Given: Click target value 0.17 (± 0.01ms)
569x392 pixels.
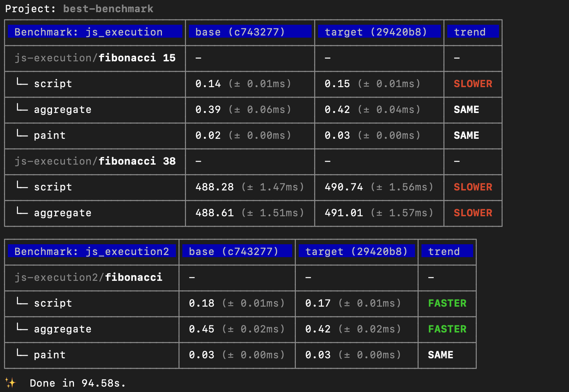Looking at the screenshot, I should point(353,303).
